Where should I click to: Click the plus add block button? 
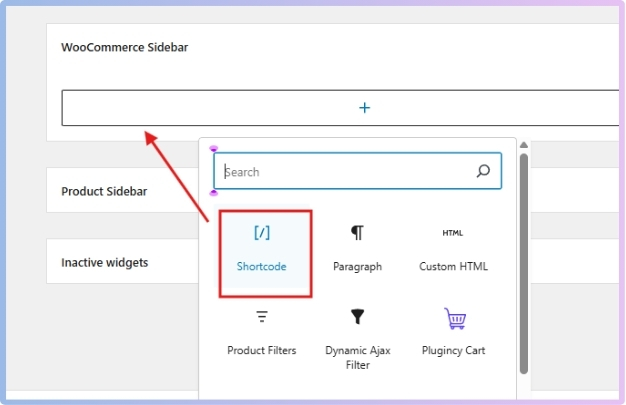(364, 108)
